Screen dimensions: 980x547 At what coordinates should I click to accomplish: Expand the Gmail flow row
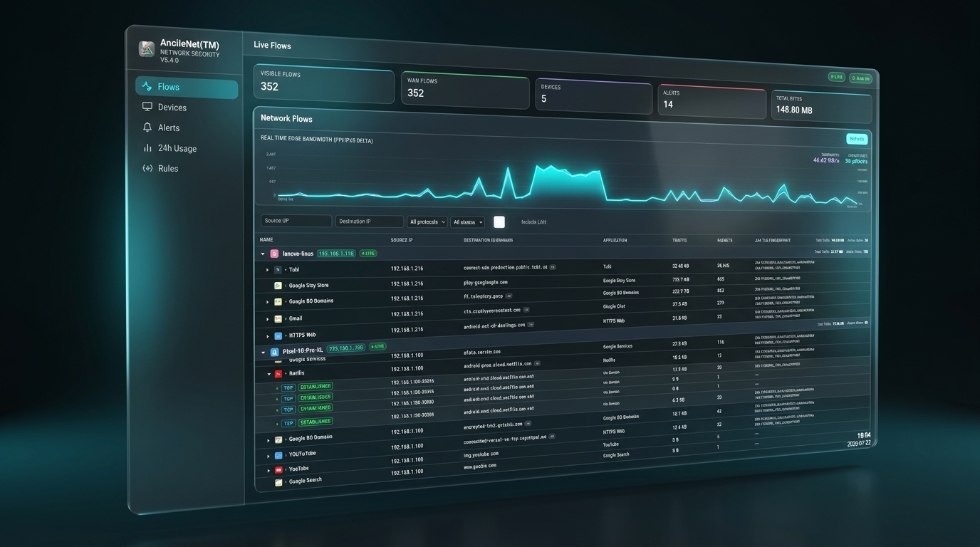(268, 319)
